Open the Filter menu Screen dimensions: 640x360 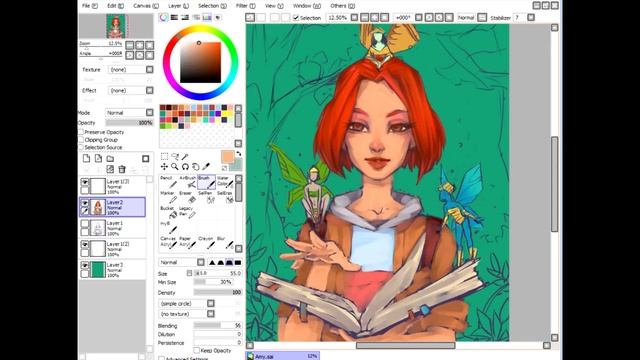click(245, 6)
